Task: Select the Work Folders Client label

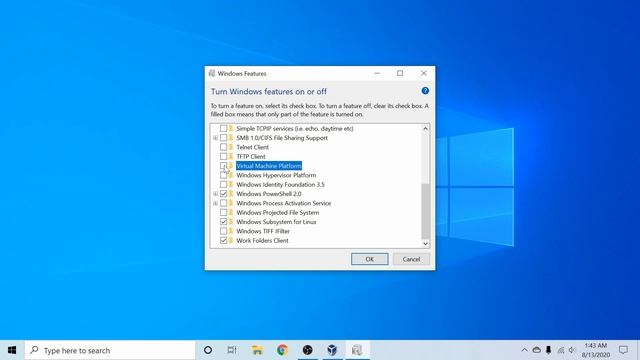Action: coord(262,240)
